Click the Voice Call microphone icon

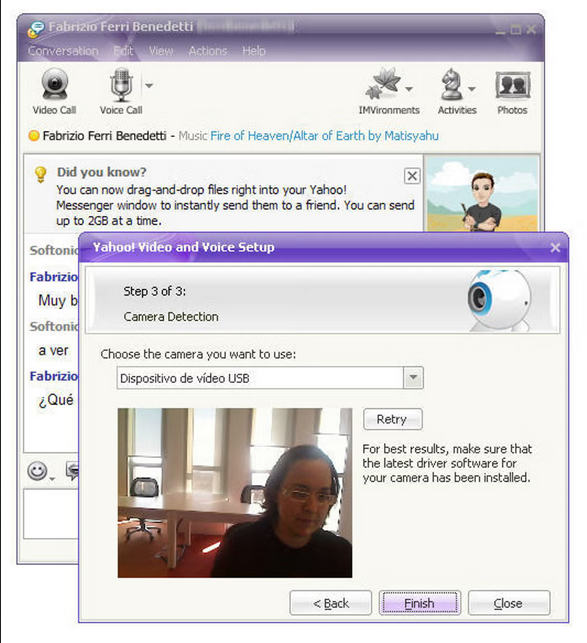tap(121, 85)
